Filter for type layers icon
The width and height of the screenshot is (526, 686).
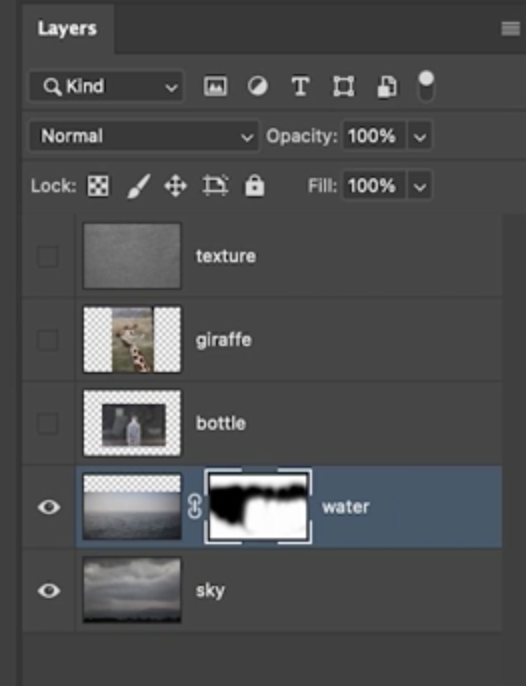click(300, 86)
